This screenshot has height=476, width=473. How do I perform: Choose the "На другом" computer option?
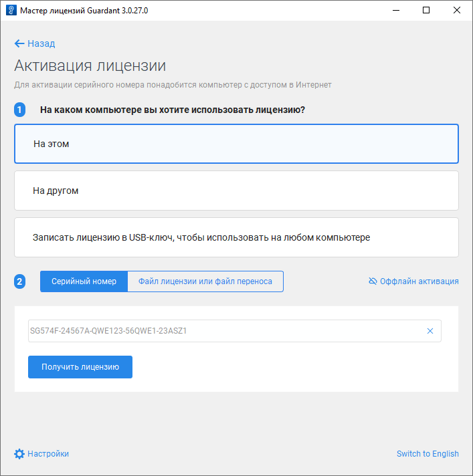point(236,191)
